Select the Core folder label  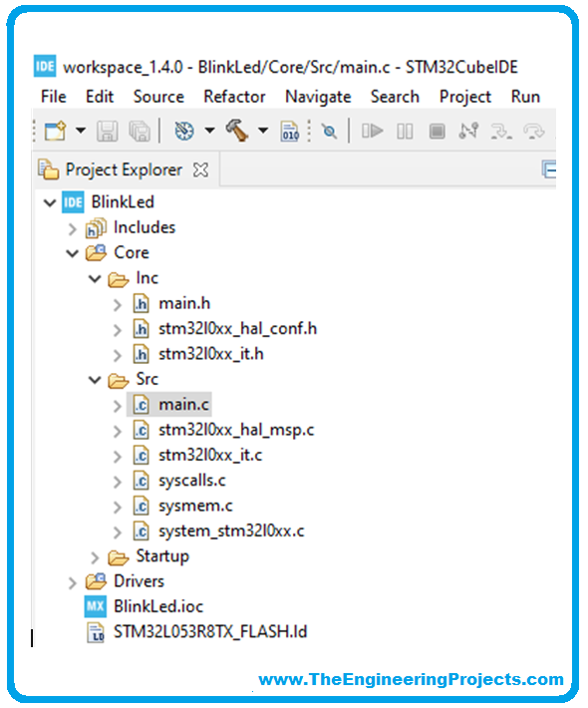point(131,252)
